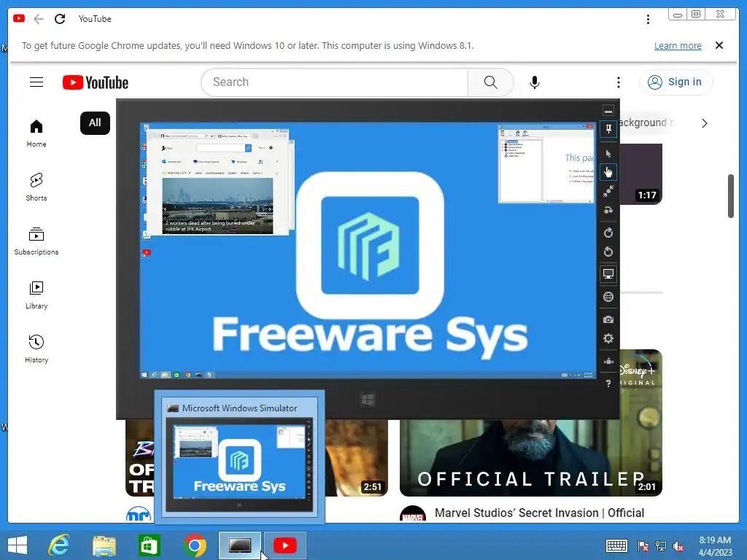
Task: Dismiss the Chrome update notice
Action: click(719, 45)
